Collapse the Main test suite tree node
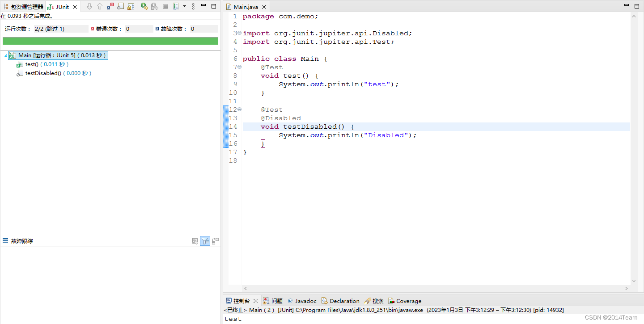Viewport: 644px width, 324px height. click(5, 55)
